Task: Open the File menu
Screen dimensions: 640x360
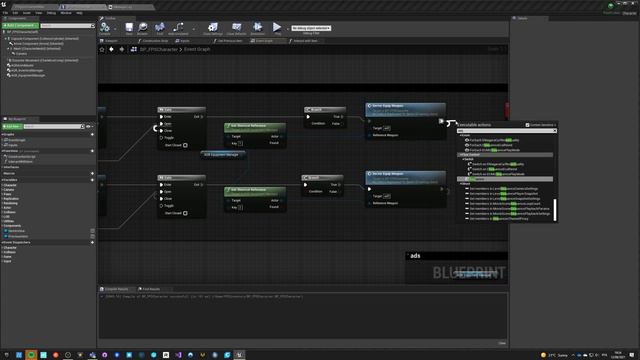Action: pos(5,13)
